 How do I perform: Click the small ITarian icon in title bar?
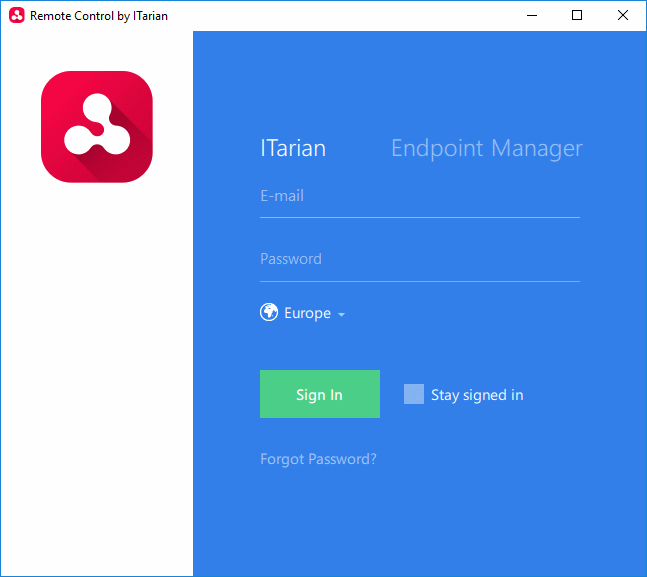pyautogui.click(x=16, y=16)
